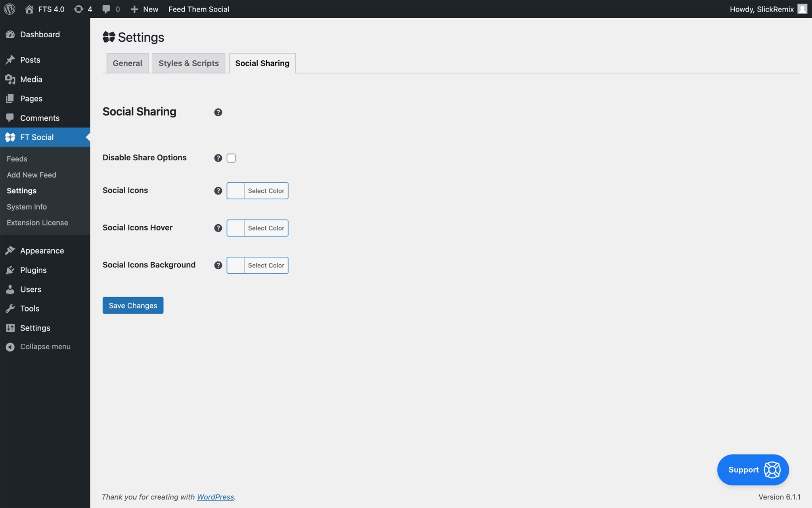Click Select Color label for Social Icons Background
812x508 pixels.
coord(266,266)
